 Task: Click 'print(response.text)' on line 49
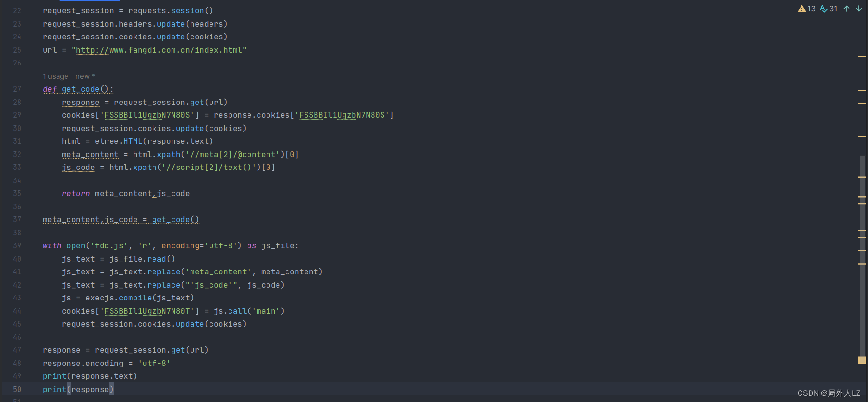90,376
